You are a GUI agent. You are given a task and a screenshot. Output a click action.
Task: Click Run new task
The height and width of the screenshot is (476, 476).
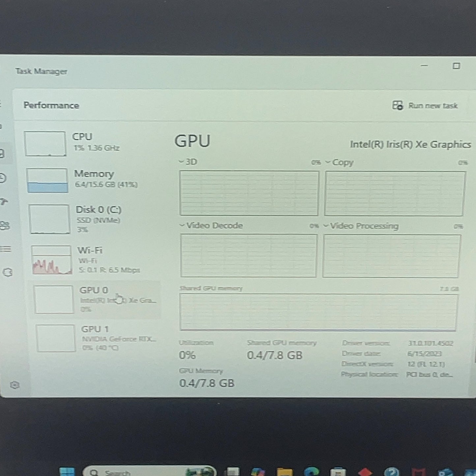425,105
